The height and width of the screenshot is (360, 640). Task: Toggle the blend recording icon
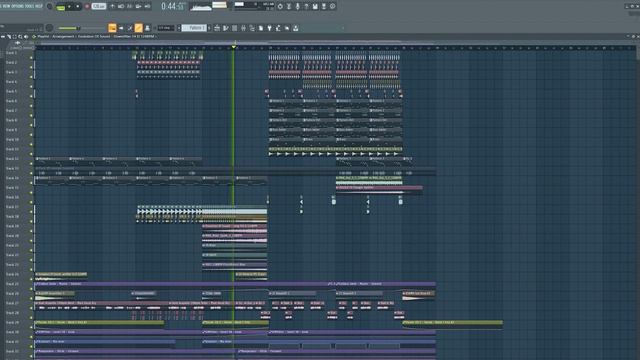point(138,6)
